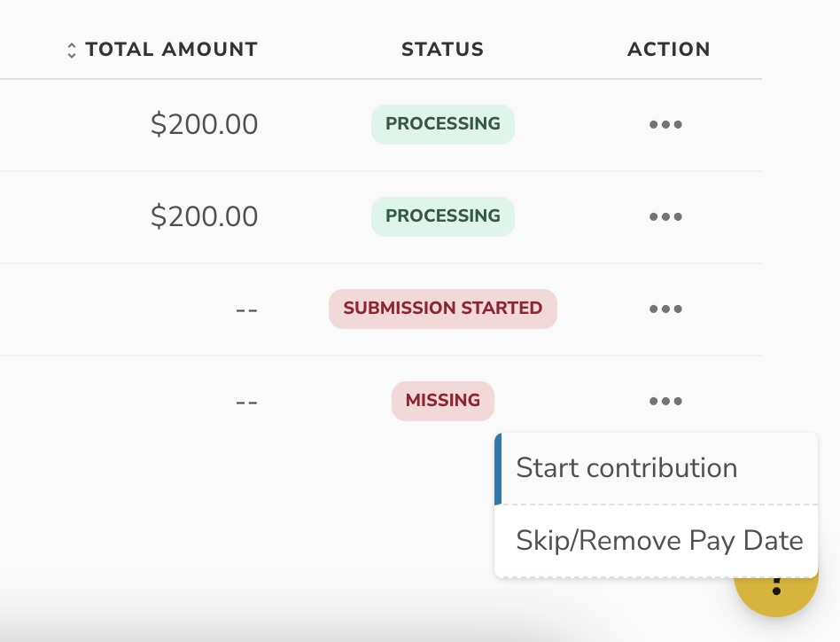Click the Processing badge in the second row
Image resolution: width=840 pixels, height=642 pixels.
tap(442, 216)
